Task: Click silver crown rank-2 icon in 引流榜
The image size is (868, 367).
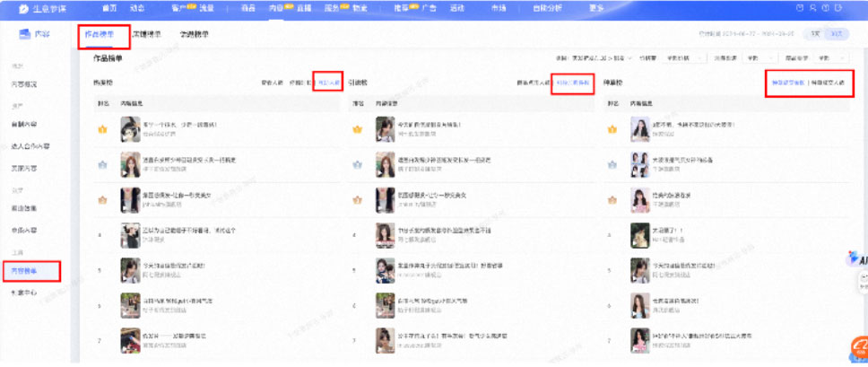Action: [x=357, y=165]
